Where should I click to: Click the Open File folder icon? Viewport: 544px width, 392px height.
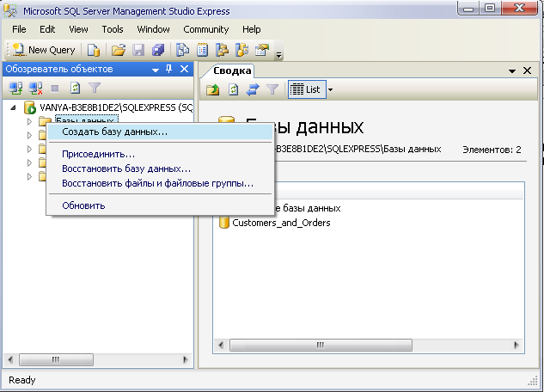(119, 50)
